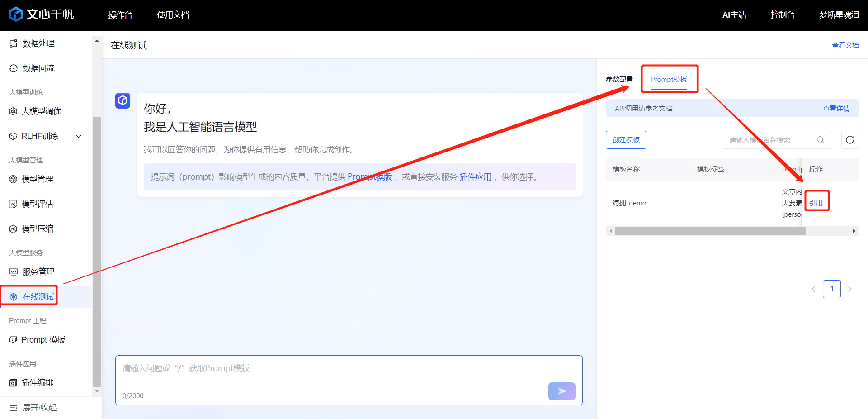
Task: Go to AI主站 from the header
Action: [x=734, y=15]
